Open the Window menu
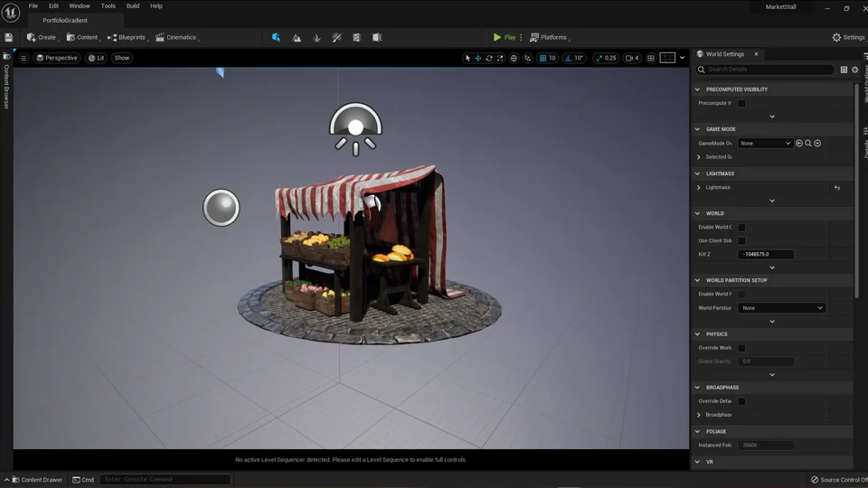The width and height of the screenshot is (868, 488). pyautogui.click(x=80, y=6)
